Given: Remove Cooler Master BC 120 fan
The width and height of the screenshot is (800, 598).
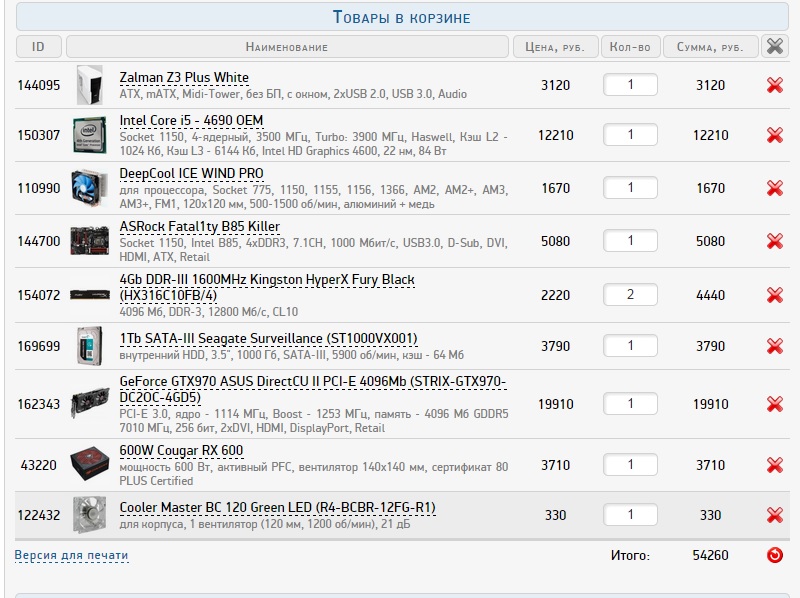Looking at the screenshot, I should 774,515.
